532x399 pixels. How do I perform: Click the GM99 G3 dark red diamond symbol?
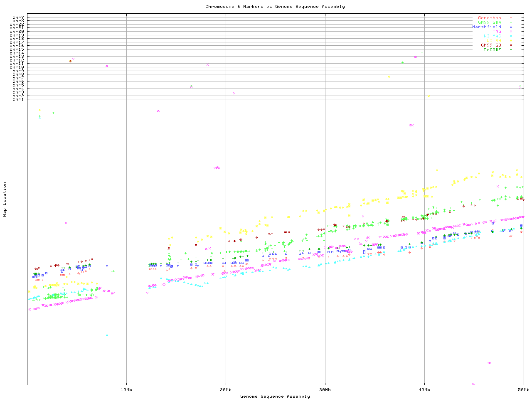click(x=511, y=45)
